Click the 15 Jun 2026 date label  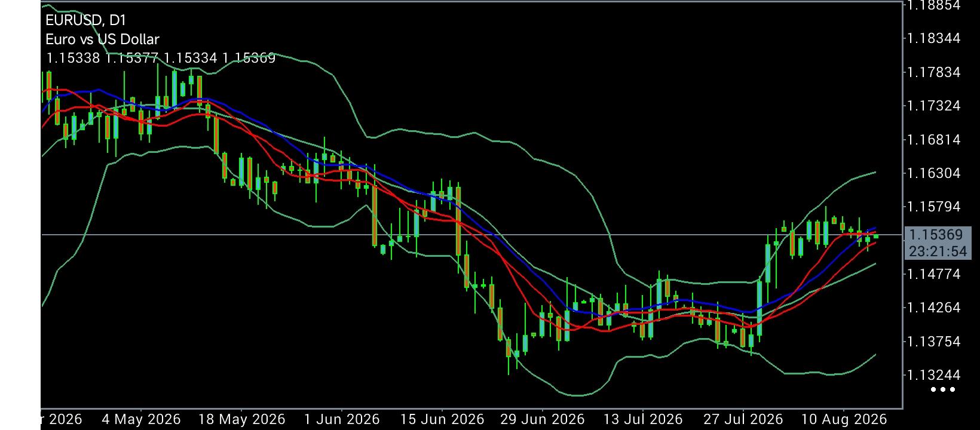click(442, 419)
